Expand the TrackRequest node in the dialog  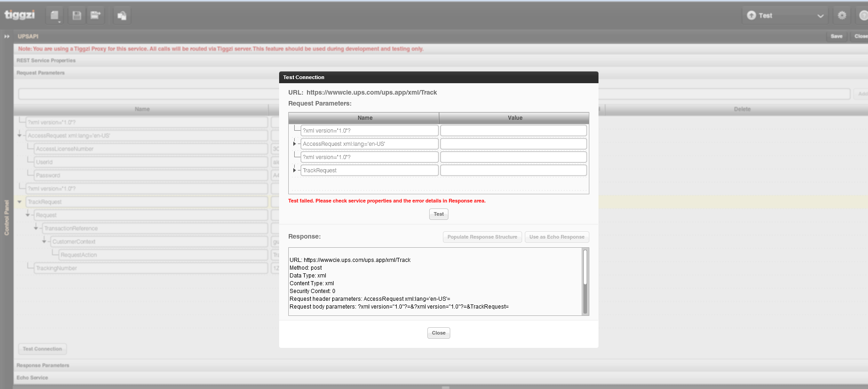pyautogui.click(x=294, y=171)
